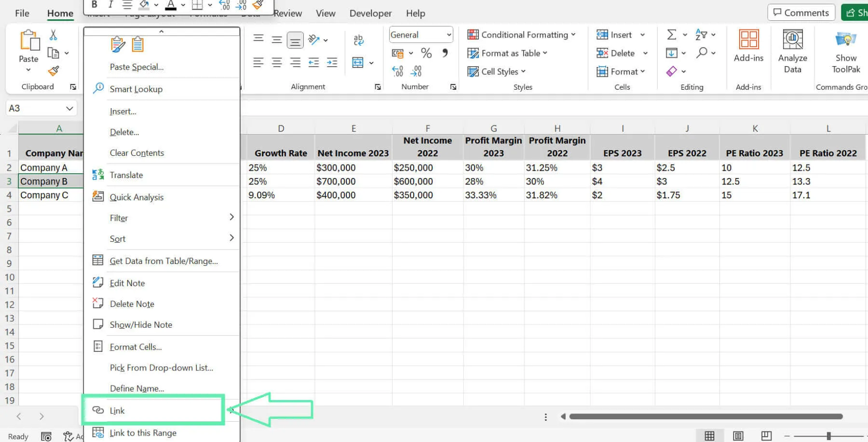Screen dimensions: 868x442
Task: Click the Sort & Filter icon
Action: pyautogui.click(x=701, y=35)
